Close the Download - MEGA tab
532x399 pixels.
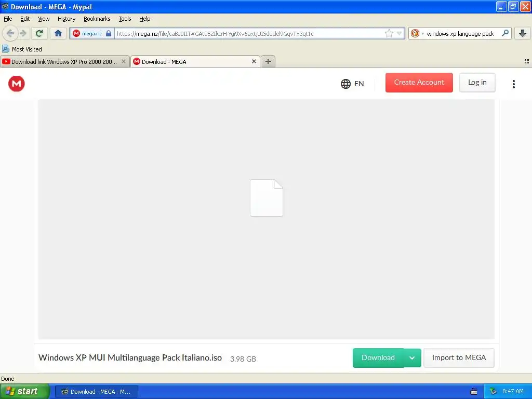point(254,61)
